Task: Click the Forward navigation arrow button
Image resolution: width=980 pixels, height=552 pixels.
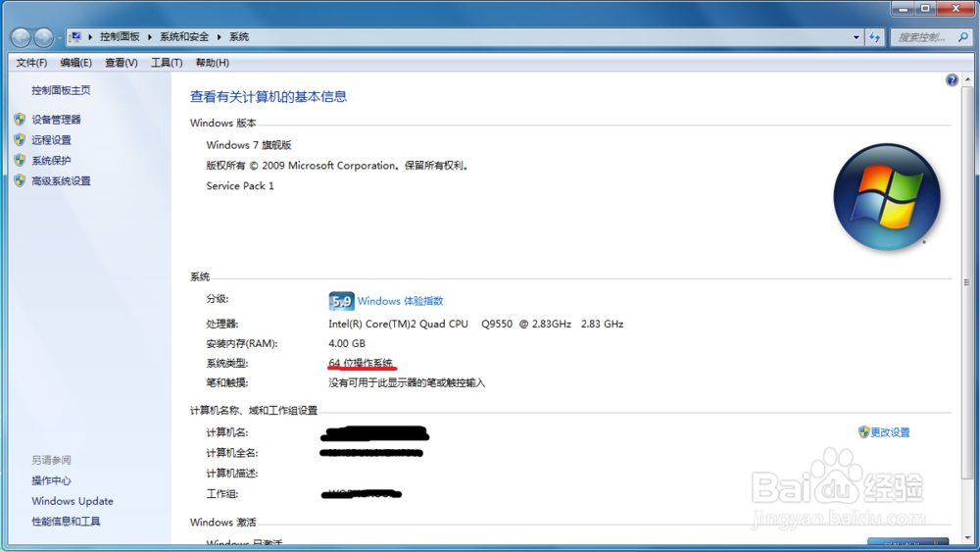Action: pos(43,38)
